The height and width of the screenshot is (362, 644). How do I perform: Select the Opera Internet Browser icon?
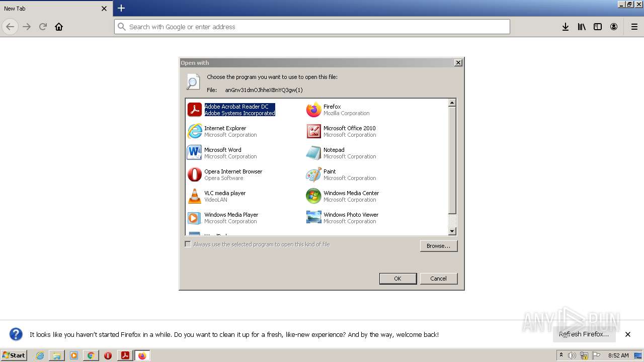[194, 174]
